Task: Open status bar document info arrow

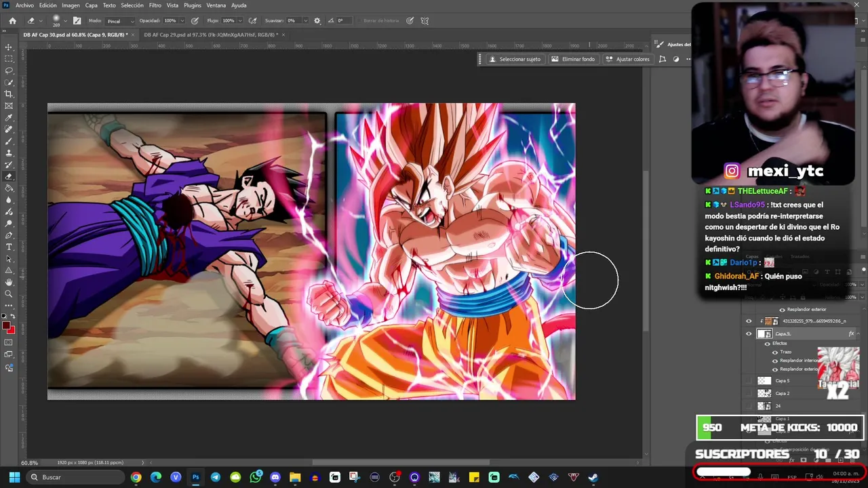Action: click(142, 463)
